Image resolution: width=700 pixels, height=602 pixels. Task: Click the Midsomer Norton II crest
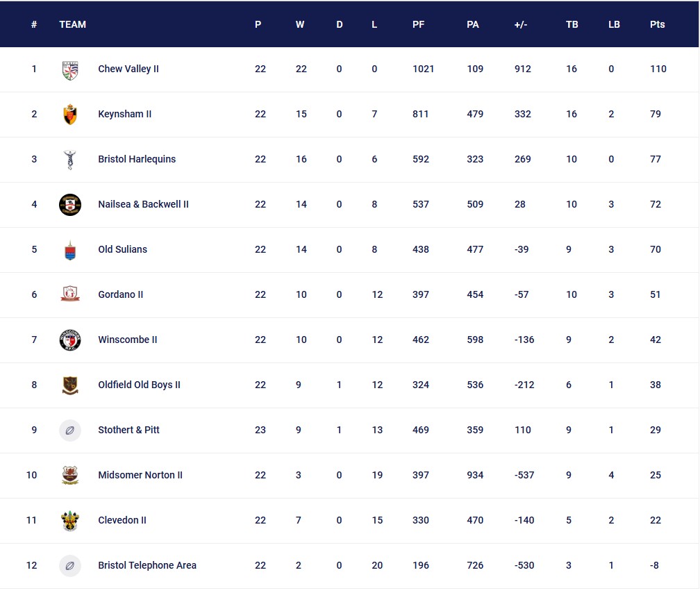click(x=70, y=476)
